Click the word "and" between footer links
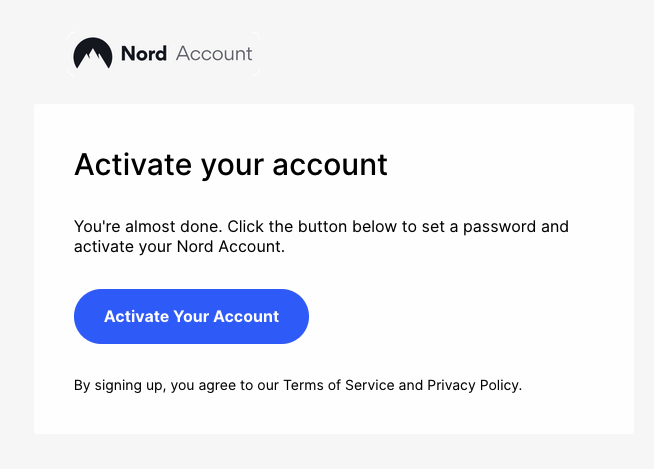Screen dimensions: 654x469 click(411, 385)
